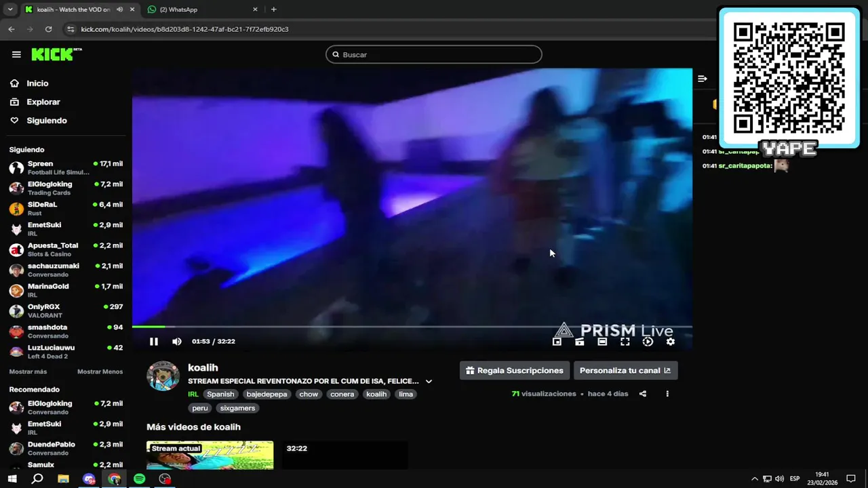Click Regala Suscripciones button

515,371
